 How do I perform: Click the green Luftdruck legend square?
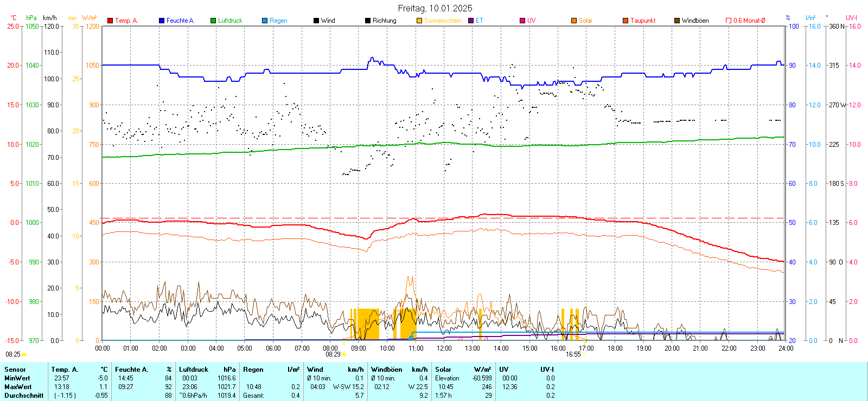213,21
